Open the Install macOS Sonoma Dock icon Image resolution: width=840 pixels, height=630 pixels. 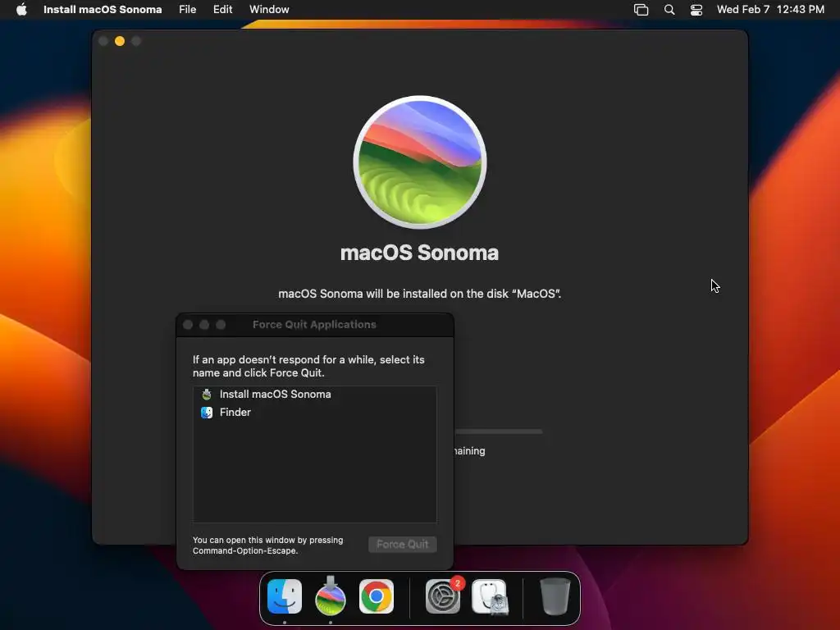coord(331,596)
